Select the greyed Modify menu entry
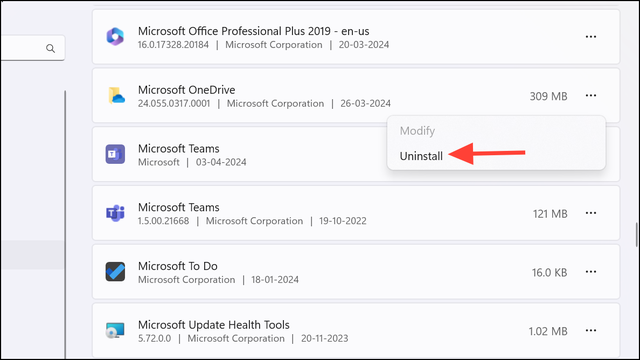 point(417,131)
